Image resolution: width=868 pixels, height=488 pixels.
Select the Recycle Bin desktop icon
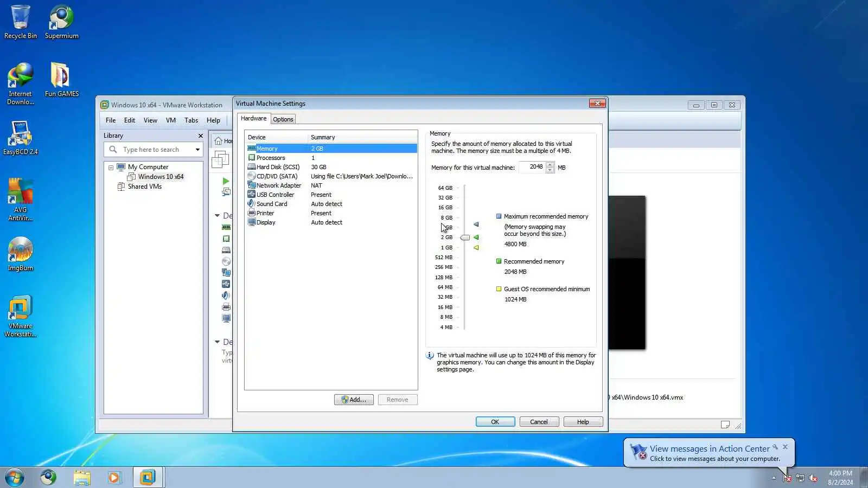[x=21, y=22]
